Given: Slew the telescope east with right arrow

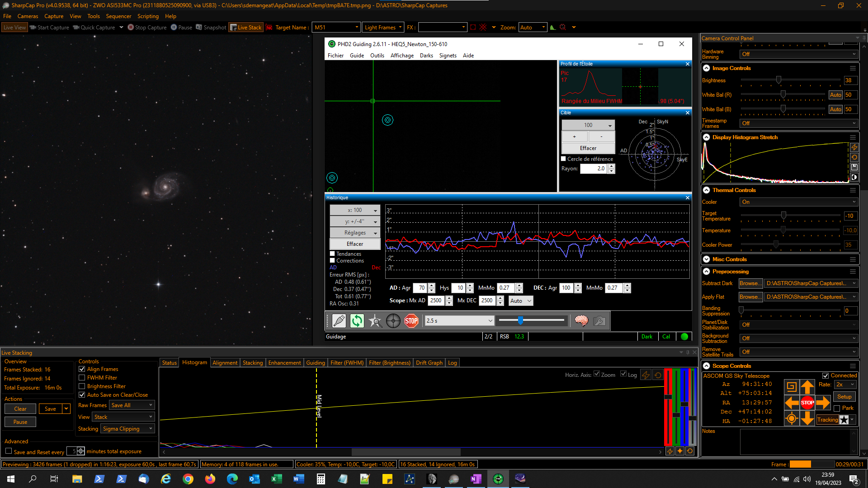Looking at the screenshot, I should pyautogui.click(x=823, y=403).
